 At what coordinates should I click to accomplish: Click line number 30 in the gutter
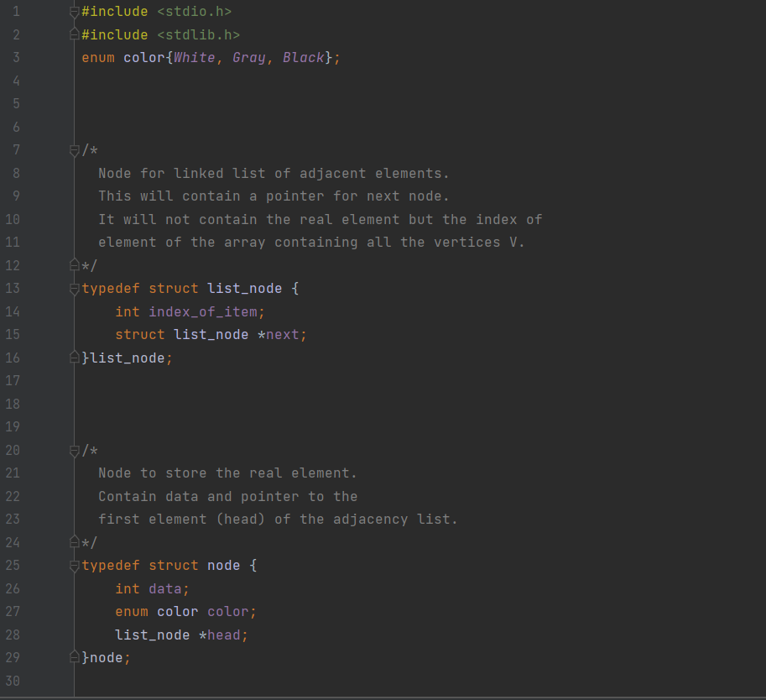tap(13, 681)
